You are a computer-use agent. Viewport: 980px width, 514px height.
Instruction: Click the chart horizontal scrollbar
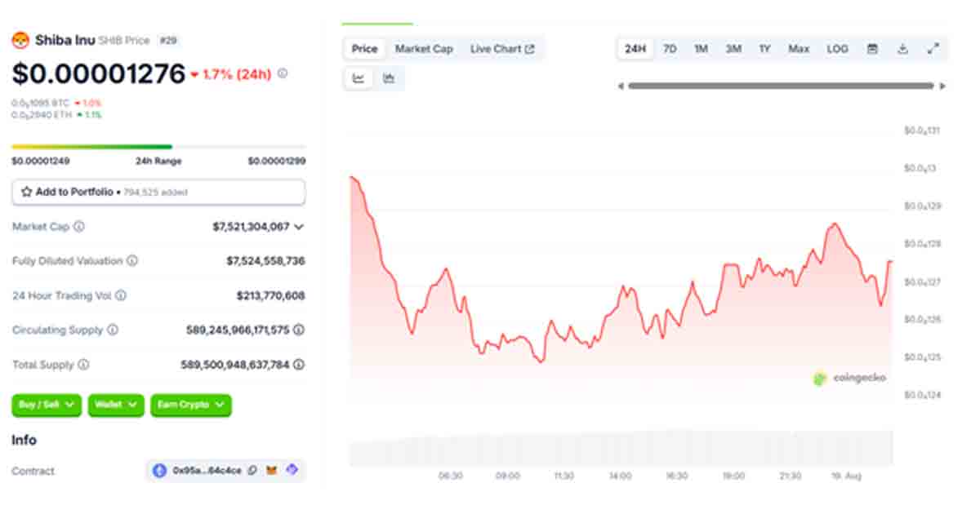(x=780, y=86)
